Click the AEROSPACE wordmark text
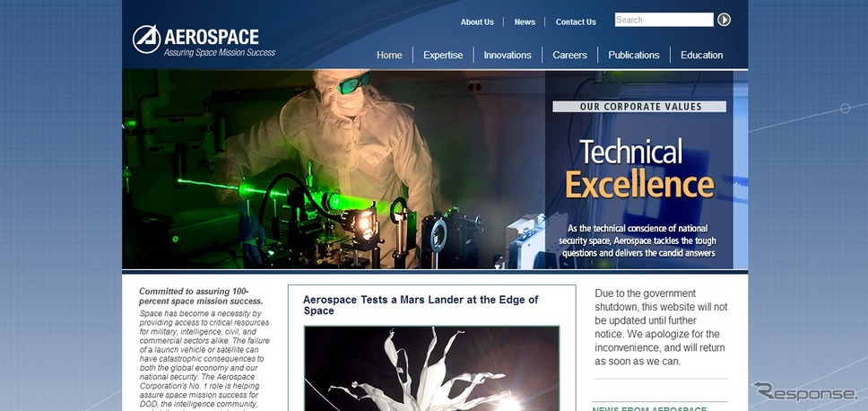The width and height of the screenshot is (868, 411). [x=212, y=37]
